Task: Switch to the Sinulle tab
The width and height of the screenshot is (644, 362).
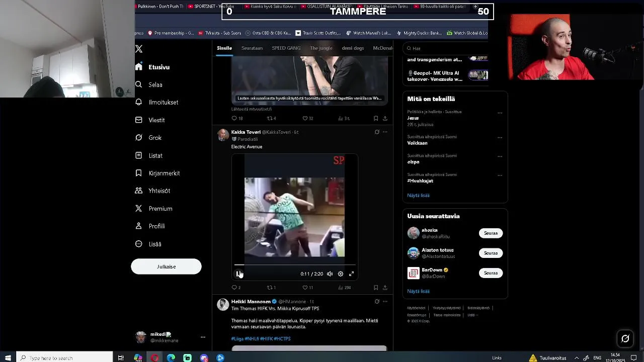Action: (x=224, y=48)
